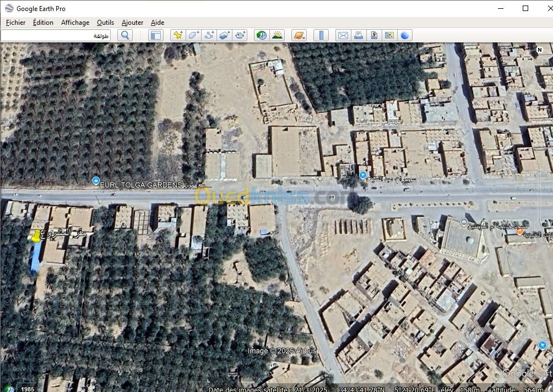Click the magnifier search button
The height and width of the screenshot is (392, 553).
(125, 35)
